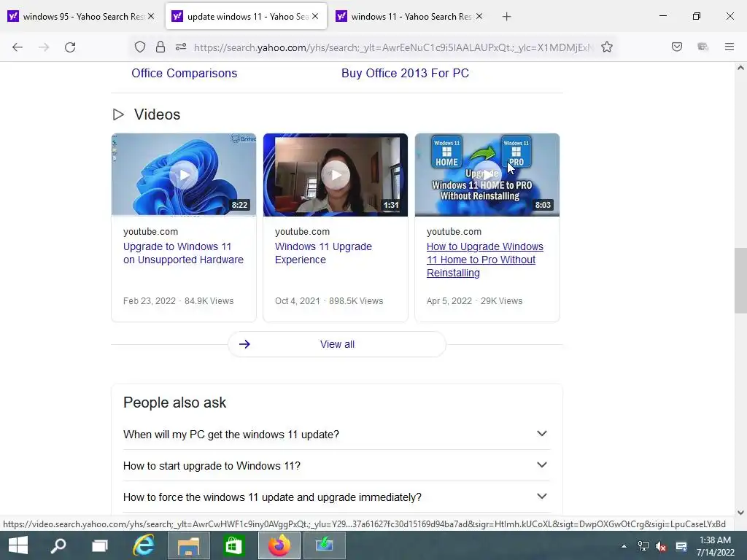Close the update windows 11 tab

click(x=315, y=16)
